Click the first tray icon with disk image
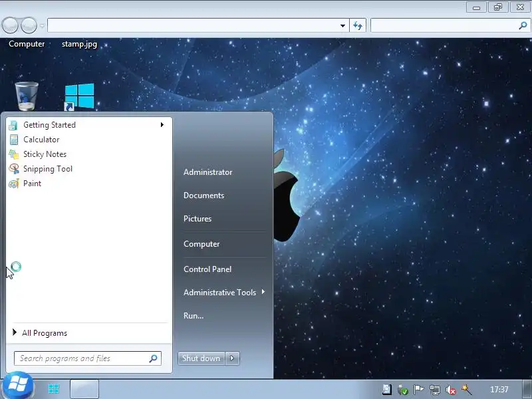 point(386,390)
